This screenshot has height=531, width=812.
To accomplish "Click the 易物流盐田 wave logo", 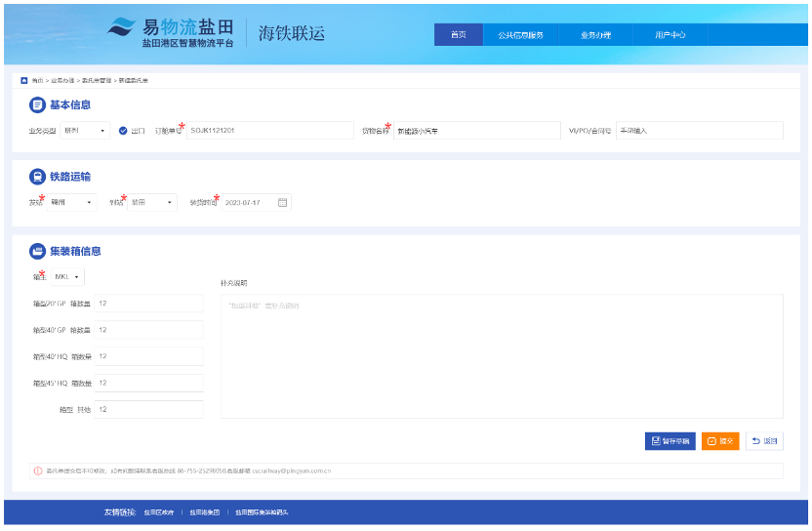I will point(122,26).
